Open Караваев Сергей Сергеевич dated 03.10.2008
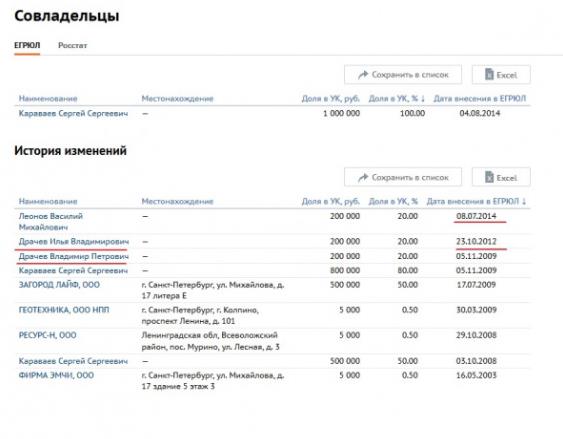 point(73,361)
